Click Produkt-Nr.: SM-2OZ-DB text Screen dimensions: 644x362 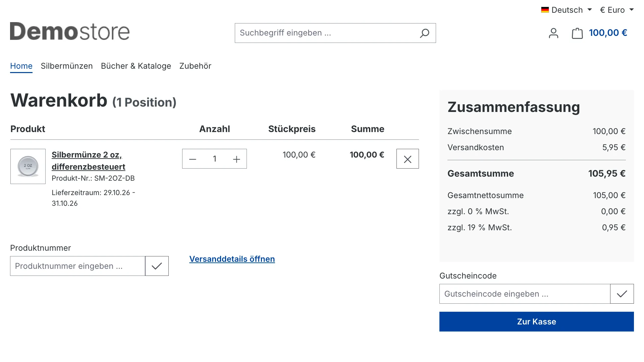[93, 178]
